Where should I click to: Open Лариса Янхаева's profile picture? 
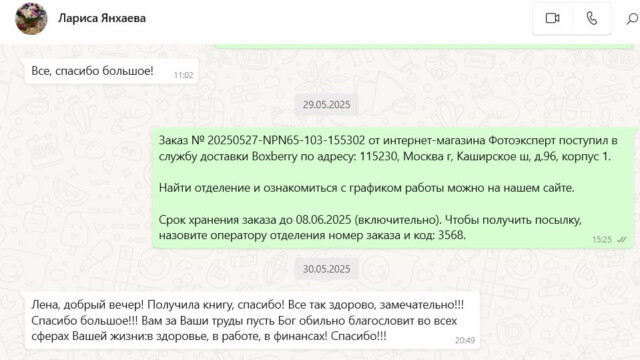pos(31,18)
